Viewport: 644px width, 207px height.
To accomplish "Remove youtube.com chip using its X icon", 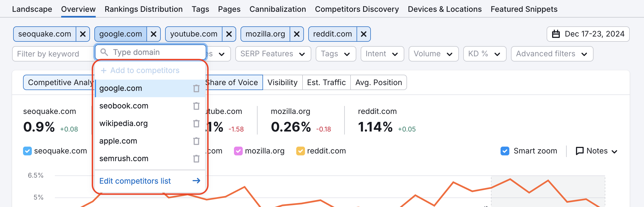I will (x=229, y=34).
